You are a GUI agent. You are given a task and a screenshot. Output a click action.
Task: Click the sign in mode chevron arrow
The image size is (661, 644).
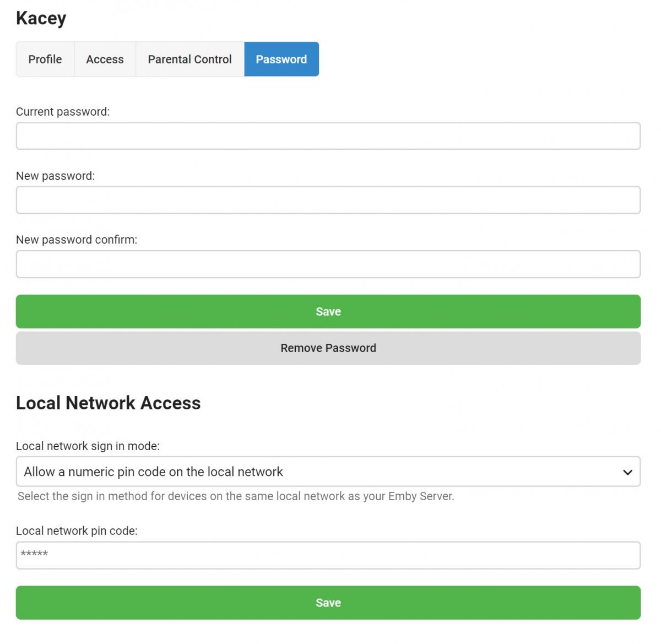pos(627,472)
